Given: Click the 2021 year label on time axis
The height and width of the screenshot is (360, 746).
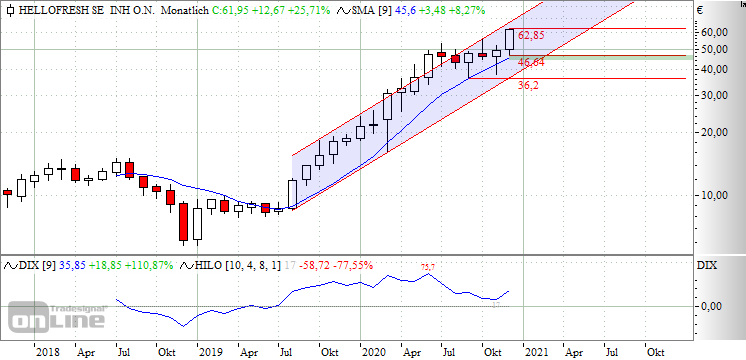Looking at the screenshot, I should point(537,353).
